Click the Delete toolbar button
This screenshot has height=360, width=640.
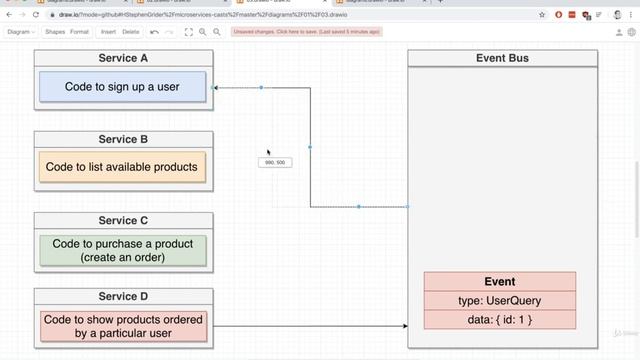click(x=131, y=32)
